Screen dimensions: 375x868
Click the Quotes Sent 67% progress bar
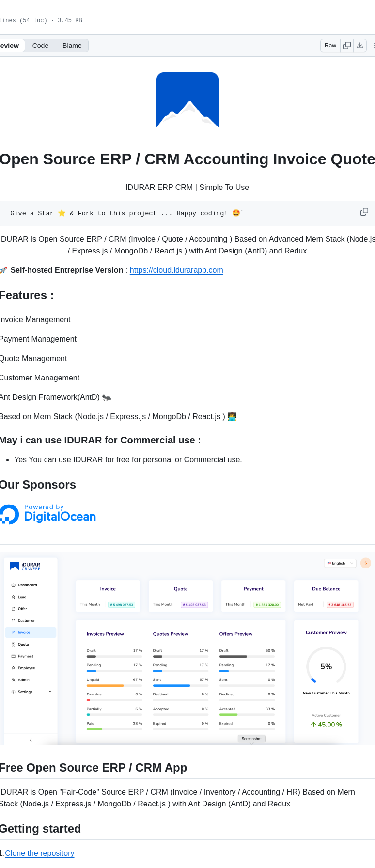tap(181, 686)
